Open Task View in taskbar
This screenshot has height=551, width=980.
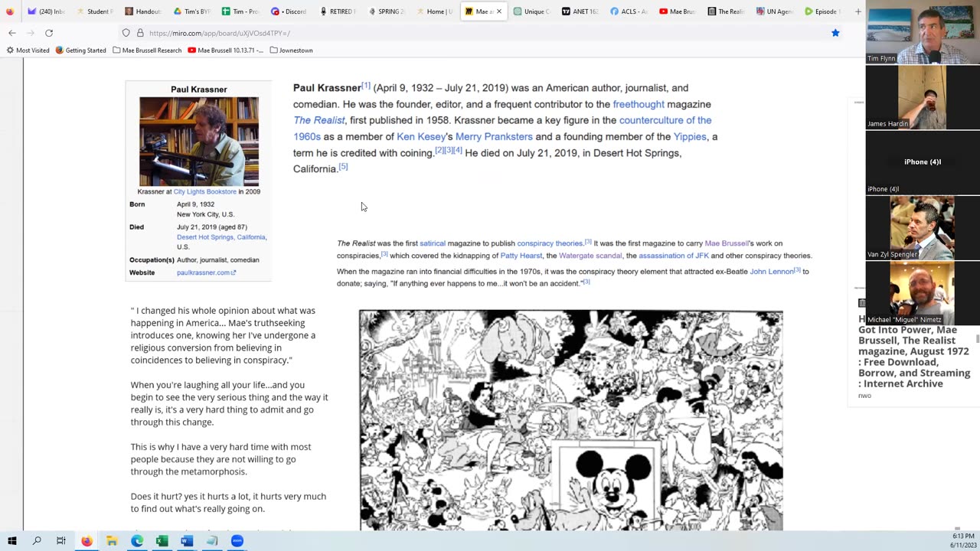61,541
